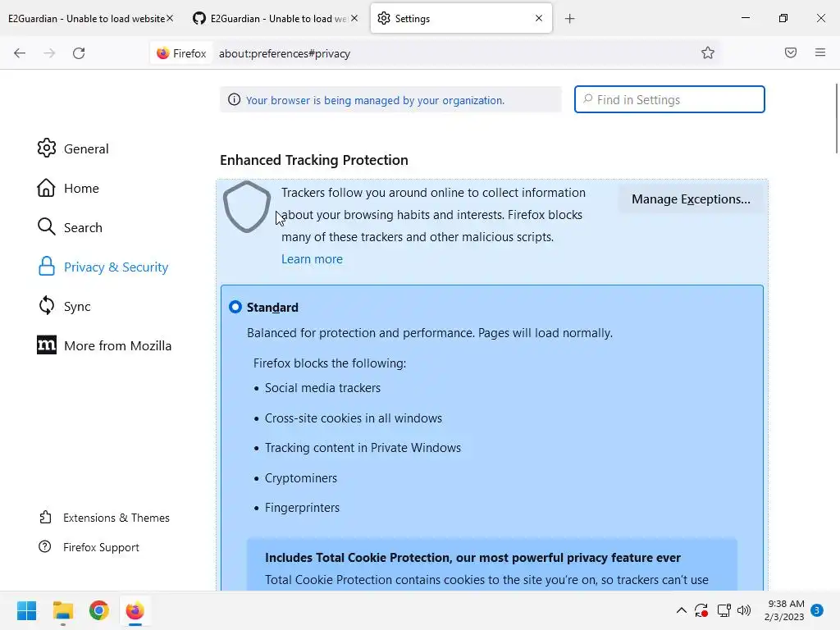The height and width of the screenshot is (630, 840).
Task: Open the network status tray icon
Action: pos(724,610)
